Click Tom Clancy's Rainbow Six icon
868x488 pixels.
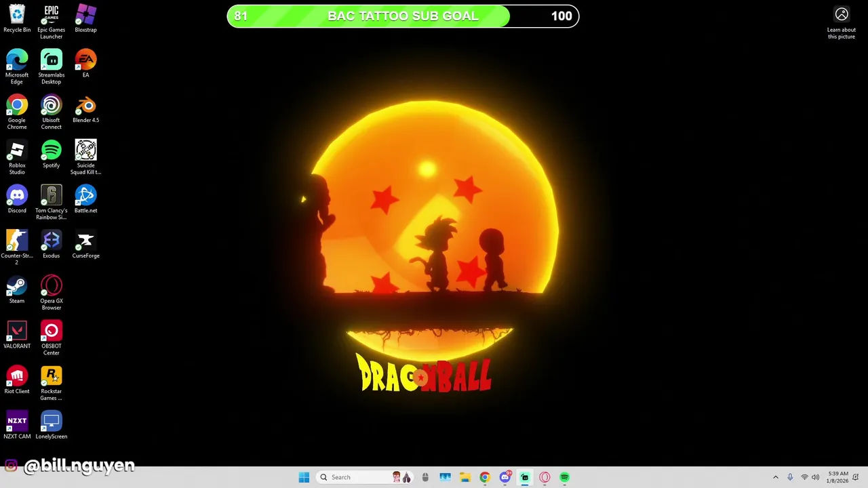pos(51,202)
